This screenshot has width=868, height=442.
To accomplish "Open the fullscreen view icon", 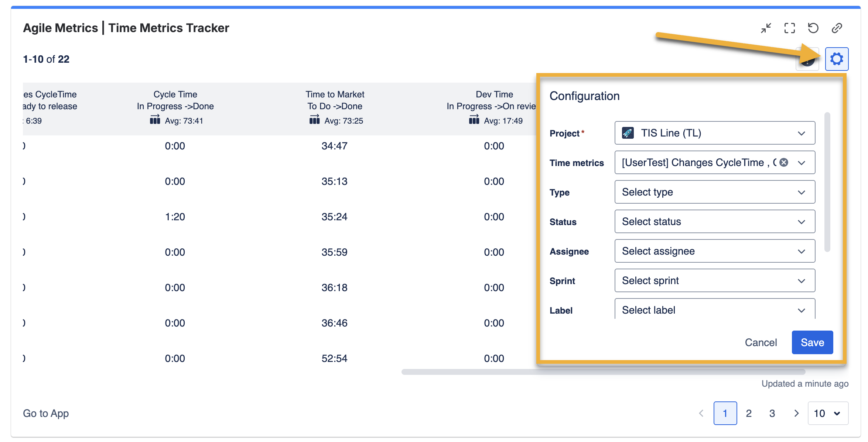I will point(790,28).
